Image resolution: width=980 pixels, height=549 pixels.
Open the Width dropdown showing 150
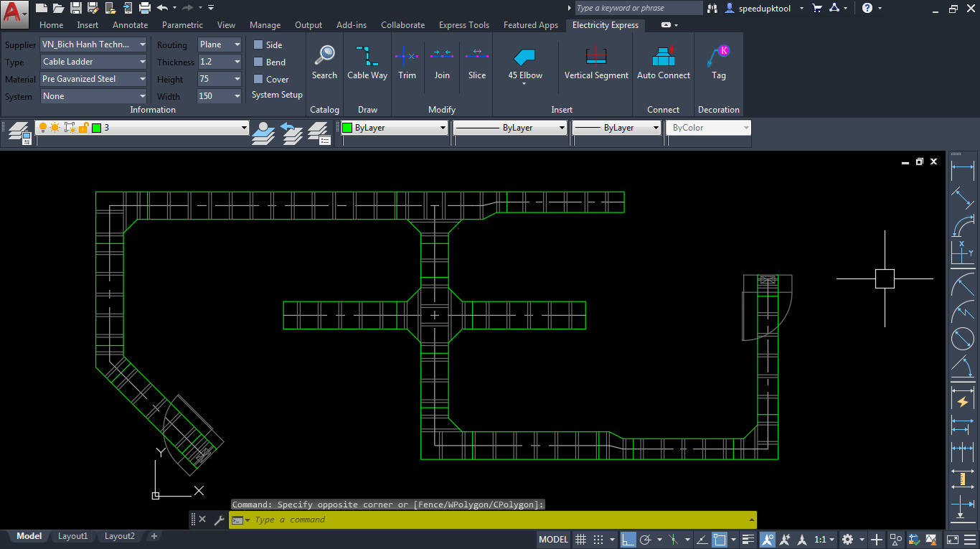pyautogui.click(x=220, y=96)
